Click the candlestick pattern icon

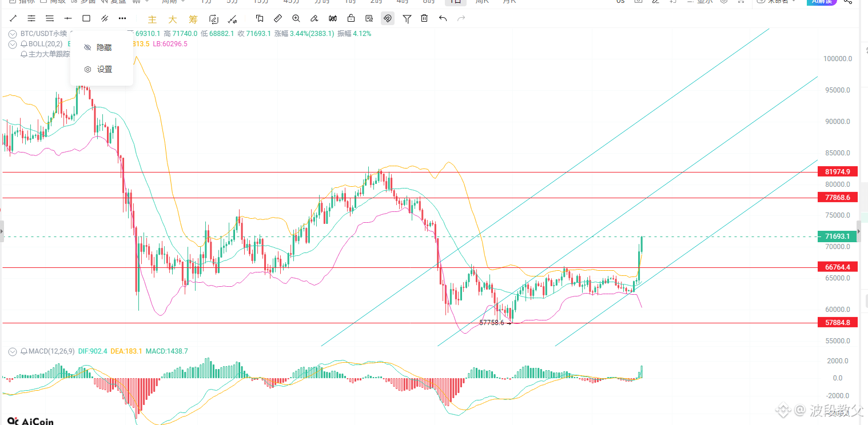[333, 18]
